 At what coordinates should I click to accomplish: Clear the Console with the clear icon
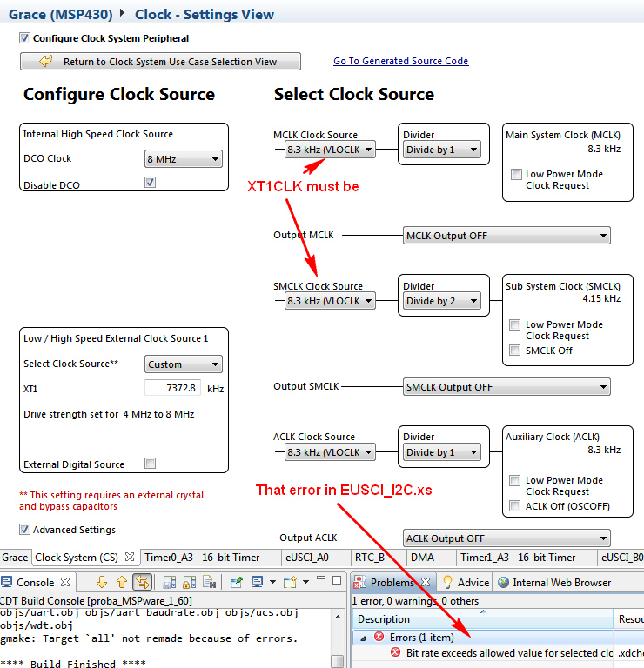tap(209, 582)
